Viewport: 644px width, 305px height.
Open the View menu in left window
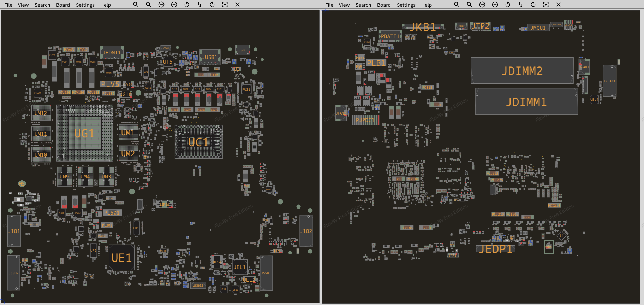(23, 5)
